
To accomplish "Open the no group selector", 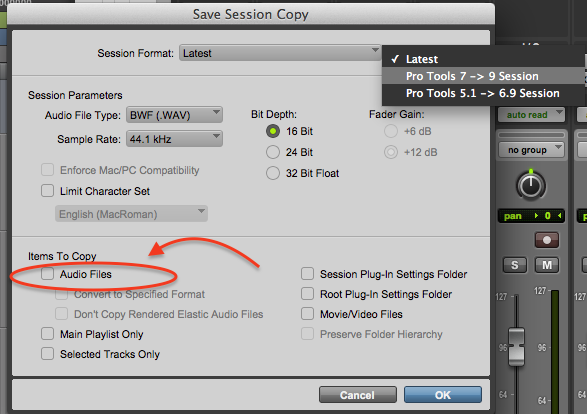I will pyautogui.click(x=531, y=150).
